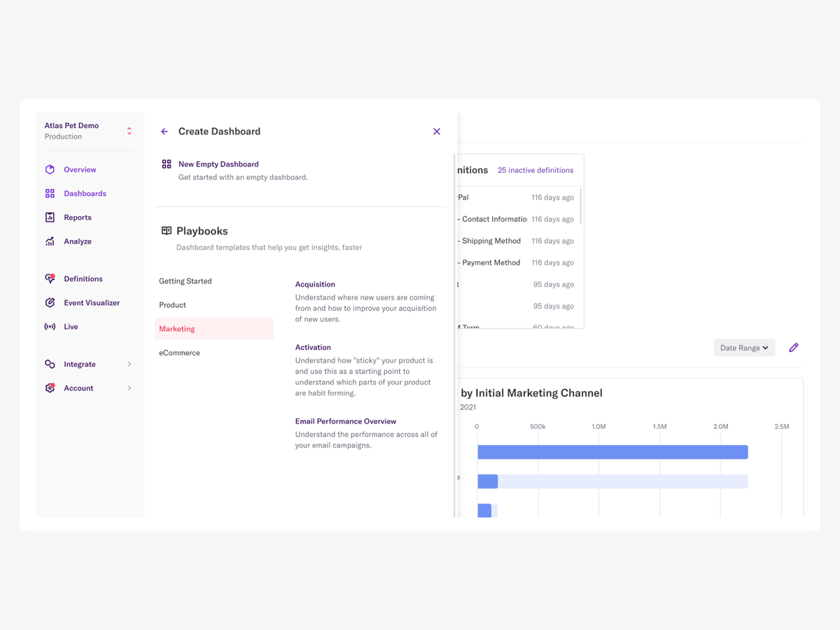The image size is (840, 630).
Task: Select the Getting Started playbook category
Action: 185,281
